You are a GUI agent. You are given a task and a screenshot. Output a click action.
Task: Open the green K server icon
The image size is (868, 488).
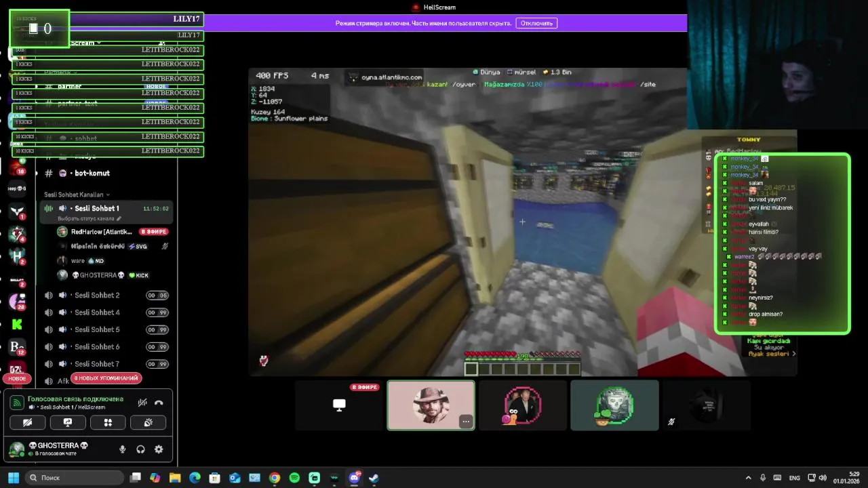(17, 325)
